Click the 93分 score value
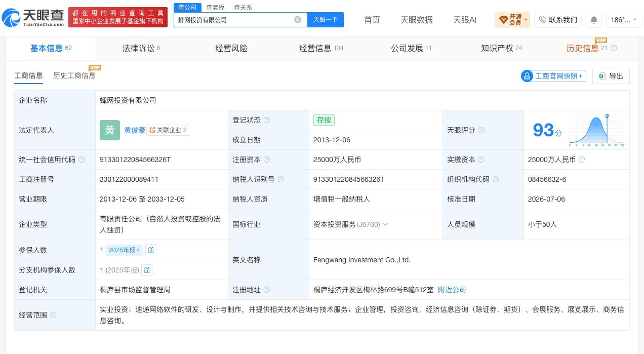This screenshot has width=644, height=354. 547,130
